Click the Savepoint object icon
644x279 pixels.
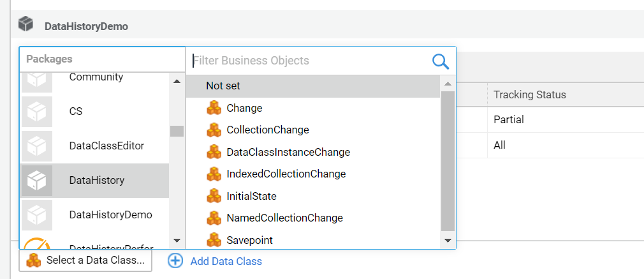point(214,240)
